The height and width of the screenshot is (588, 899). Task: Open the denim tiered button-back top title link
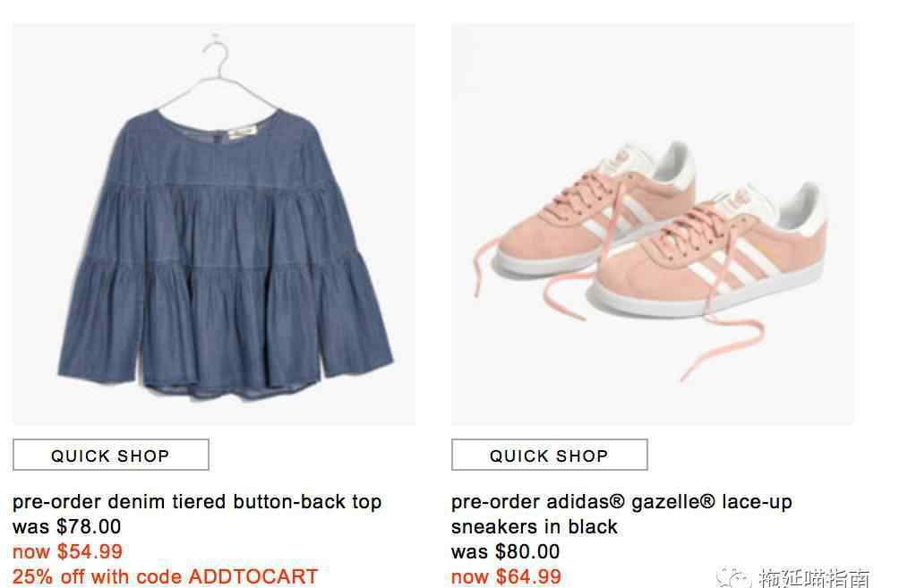coord(197,501)
